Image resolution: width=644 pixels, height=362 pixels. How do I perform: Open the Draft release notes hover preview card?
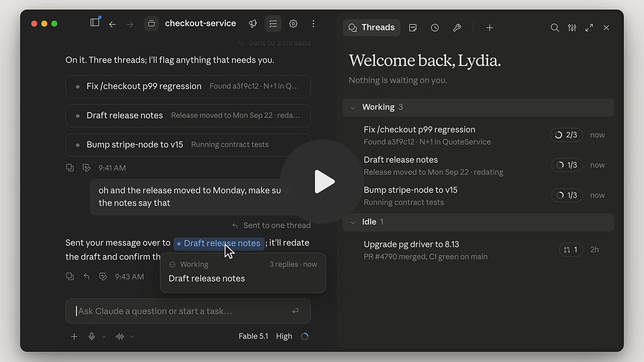(x=243, y=272)
